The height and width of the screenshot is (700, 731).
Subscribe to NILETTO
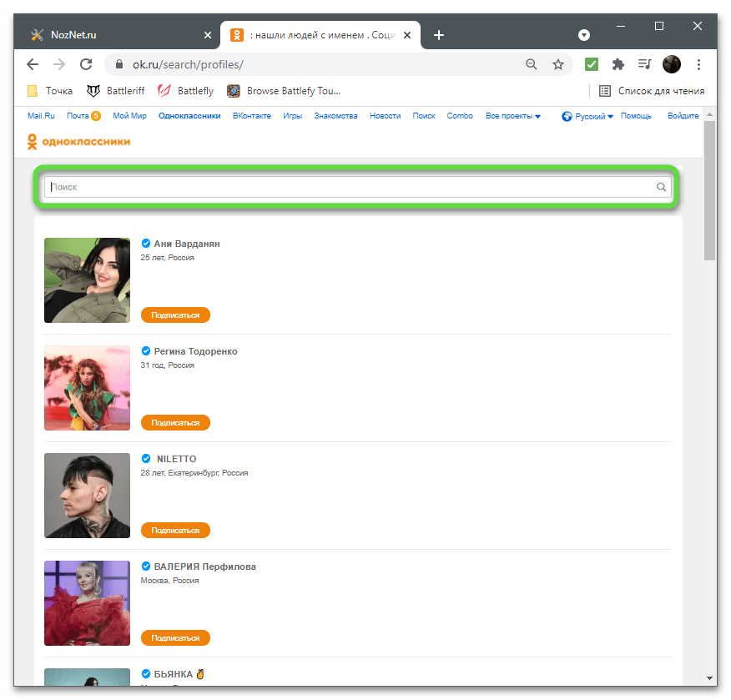tap(175, 531)
